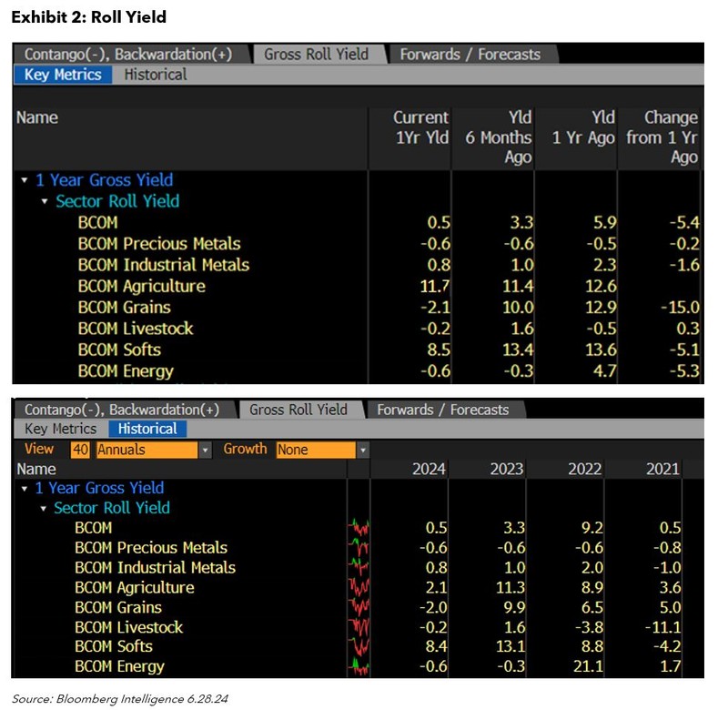Select BCOM Industrial Metals in the lower panel

[x=155, y=568]
